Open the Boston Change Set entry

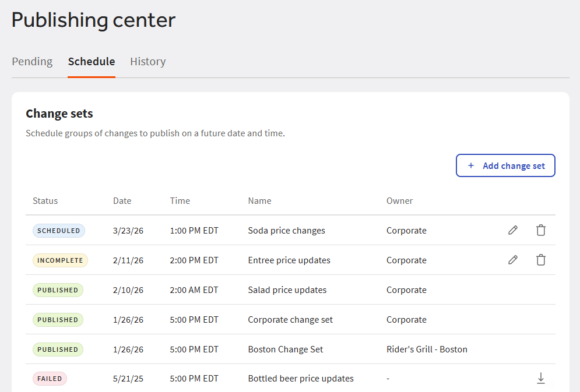click(285, 349)
